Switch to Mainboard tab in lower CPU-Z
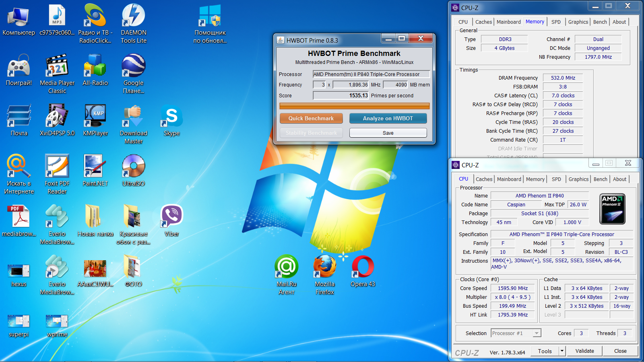 point(509,179)
